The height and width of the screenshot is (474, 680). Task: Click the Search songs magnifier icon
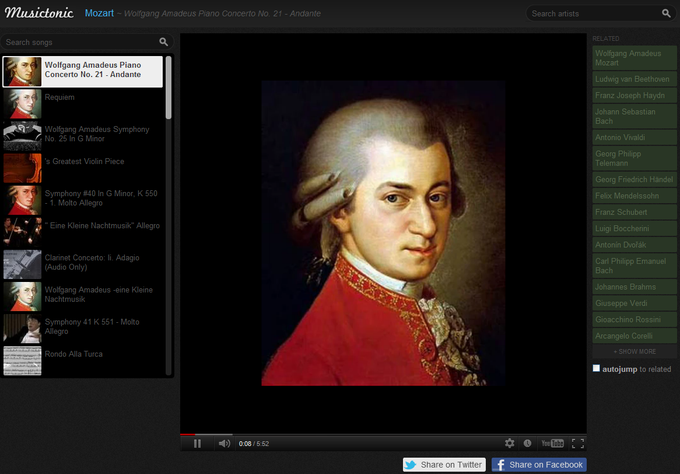[x=163, y=42]
